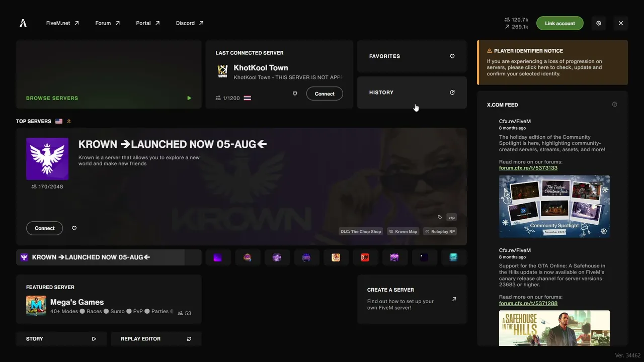Launch Story mode
Screen dimensions: 644x362
pyautogui.click(x=61, y=339)
